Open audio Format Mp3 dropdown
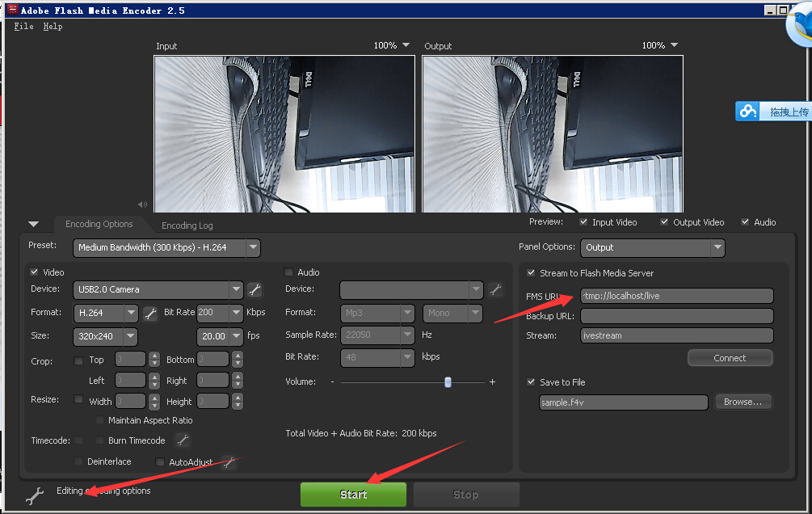Image resolution: width=812 pixels, height=514 pixels. (377, 313)
